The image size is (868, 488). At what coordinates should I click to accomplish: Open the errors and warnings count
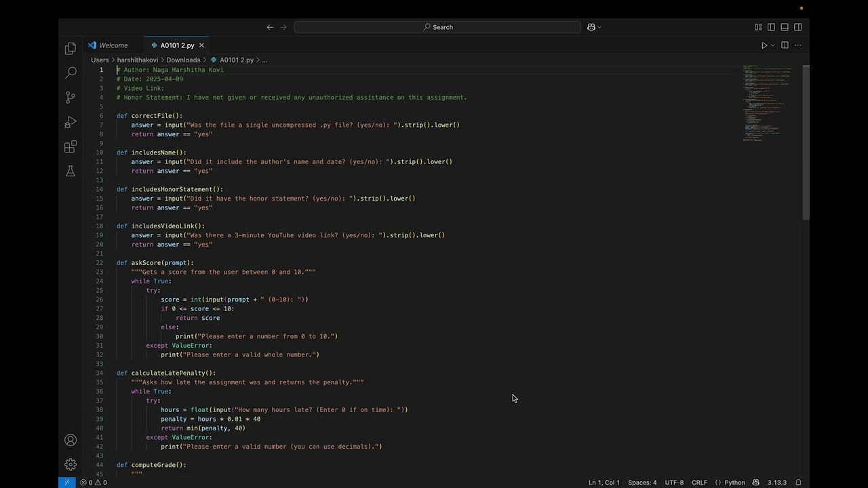tap(93, 483)
